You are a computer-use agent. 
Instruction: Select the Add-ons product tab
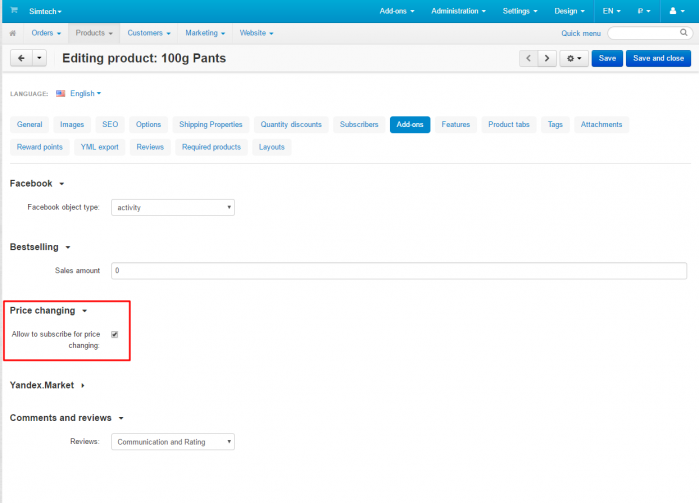pyautogui.click(x=410, y=125)
